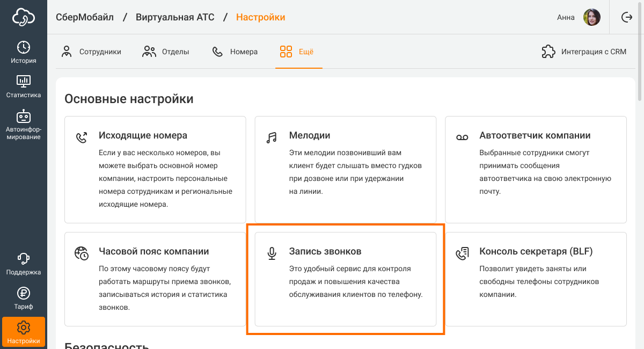Switch to the Номера tab

coord(235,52)
